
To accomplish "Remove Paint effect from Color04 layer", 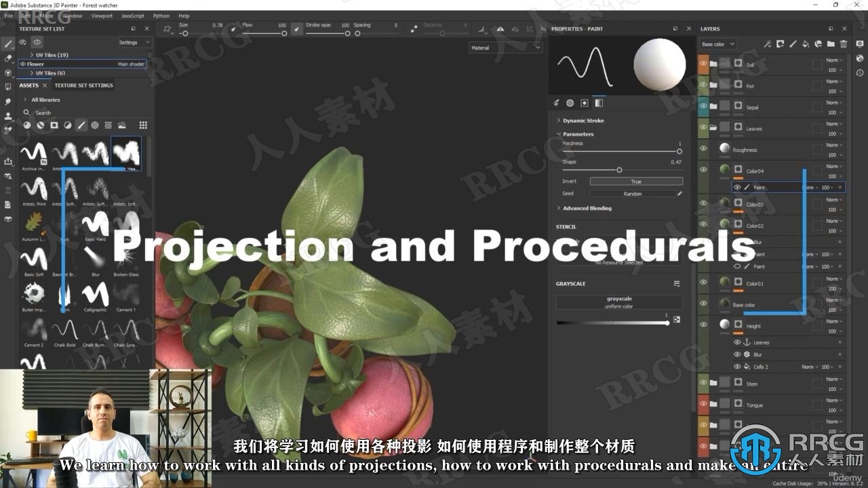I will point(840,187).
